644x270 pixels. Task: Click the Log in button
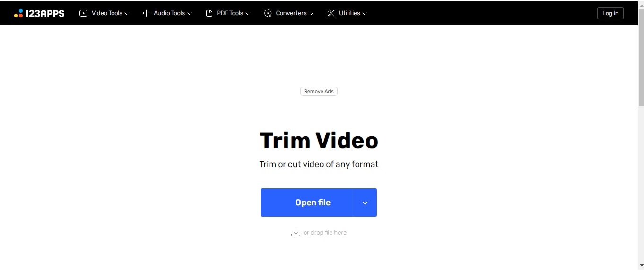610,13
